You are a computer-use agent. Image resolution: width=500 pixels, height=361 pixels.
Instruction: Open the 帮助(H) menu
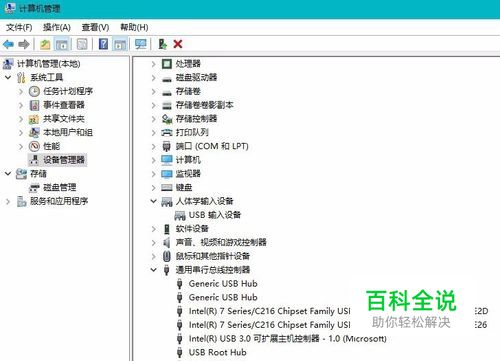coord(134,27)
